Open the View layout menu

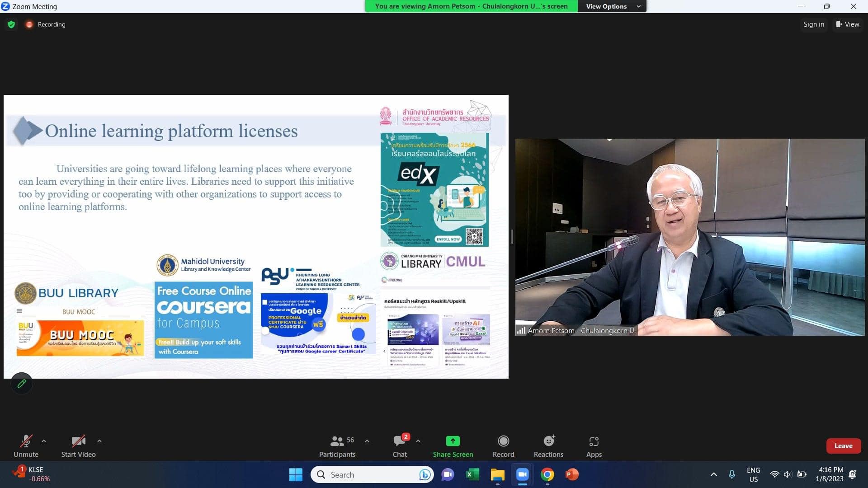pos(848,24)
